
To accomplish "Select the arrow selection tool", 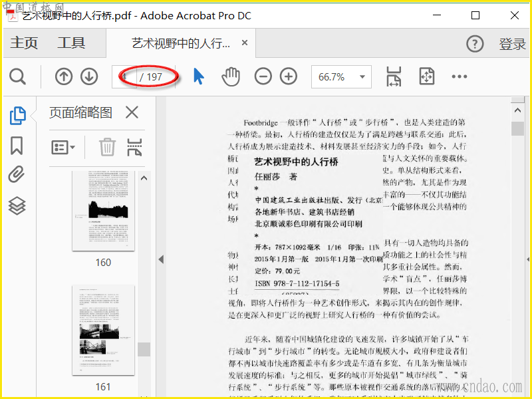I will coord(198,76).
